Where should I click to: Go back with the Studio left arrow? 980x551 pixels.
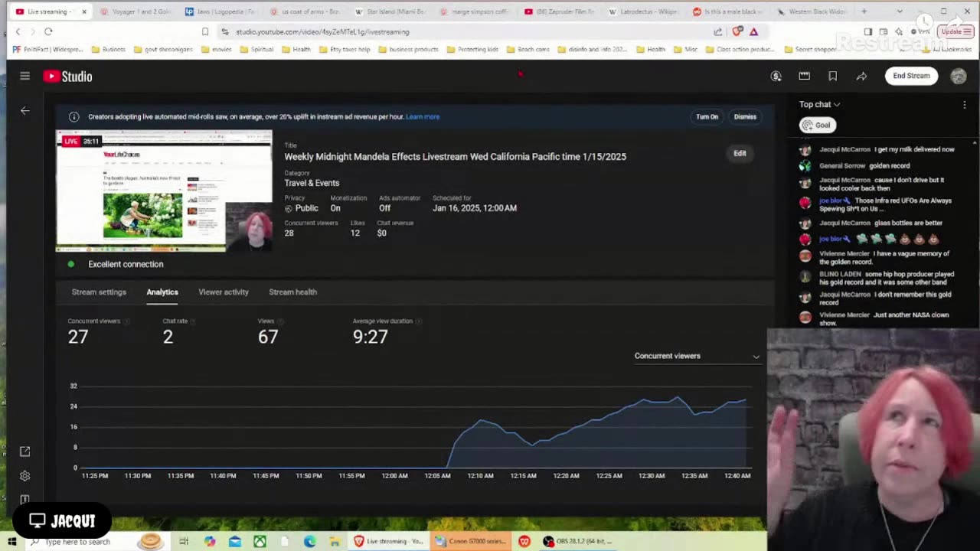tap(24, 110)
